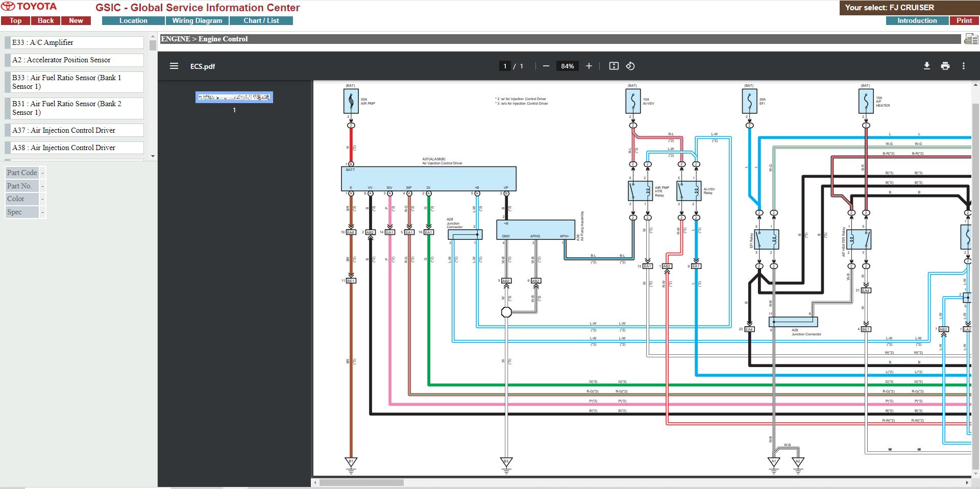
Task: Click the Part No. label
Action: pos(22,186)
